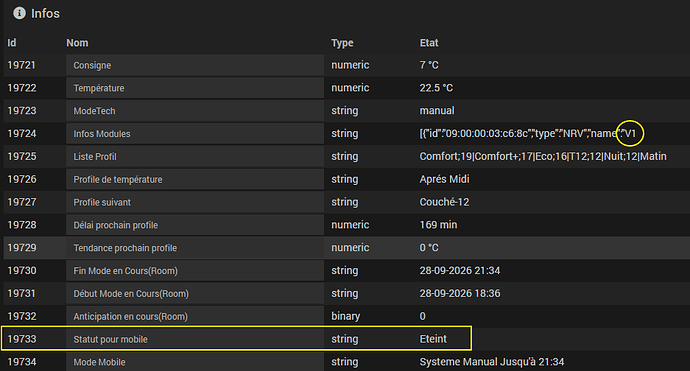Click the Profile de température name field
This screenshot has height=371, width=690.
click(195, 180)
